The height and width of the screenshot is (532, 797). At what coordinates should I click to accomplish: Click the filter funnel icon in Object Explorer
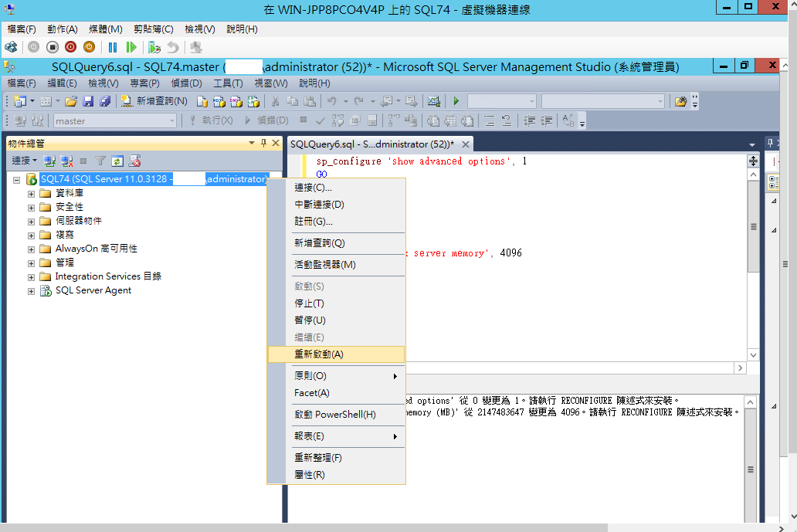pos(100,161)
